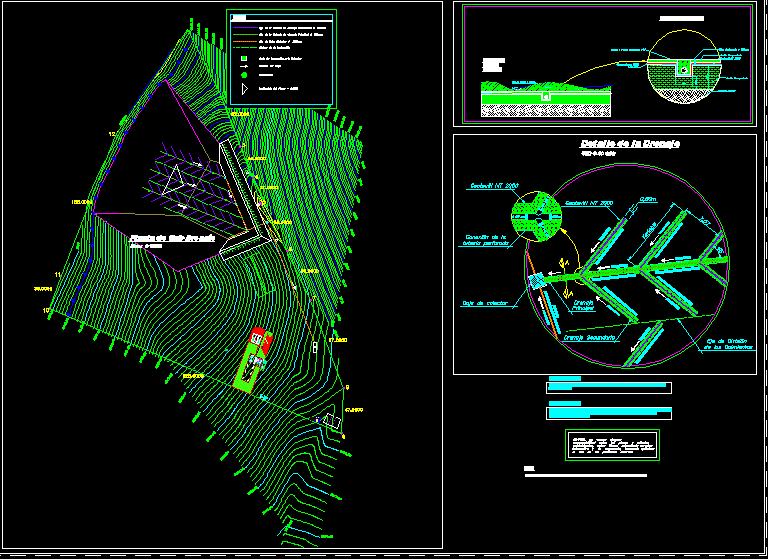
Task: Click the white triangle symbol in the legend
Action: [x=245, y=89]
